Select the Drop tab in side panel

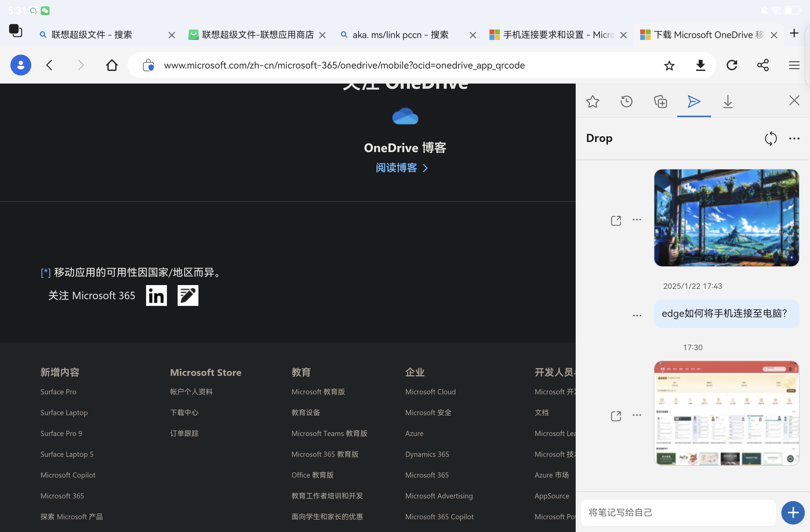coord(694,101)
